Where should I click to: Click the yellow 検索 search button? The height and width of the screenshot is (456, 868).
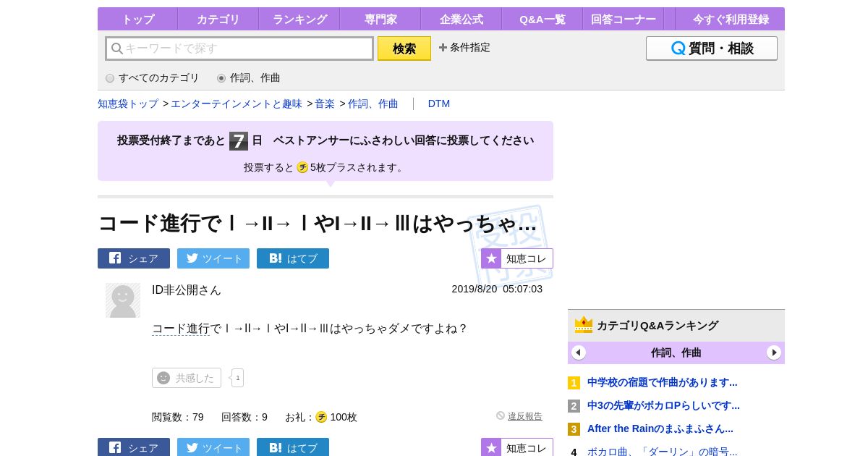(404, 48)
